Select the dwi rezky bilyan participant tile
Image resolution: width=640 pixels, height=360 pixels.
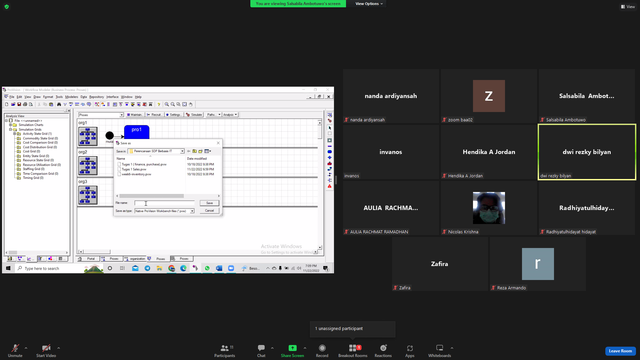(x=587, y=152)
